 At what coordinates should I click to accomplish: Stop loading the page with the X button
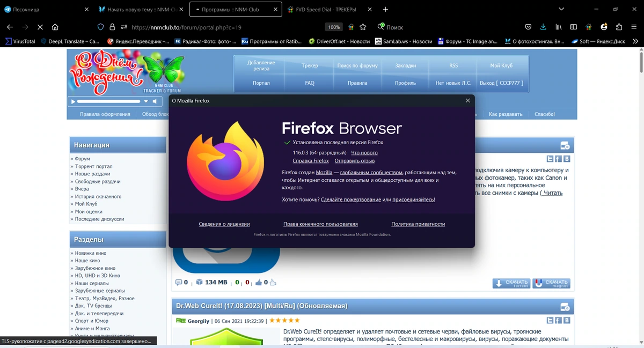40,27
